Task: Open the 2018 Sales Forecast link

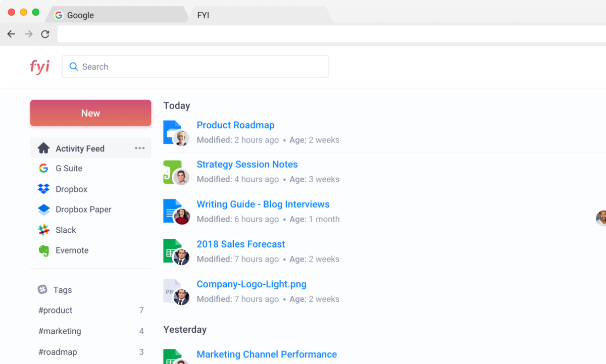Action: pyautogui.click(x=241, y=244)
